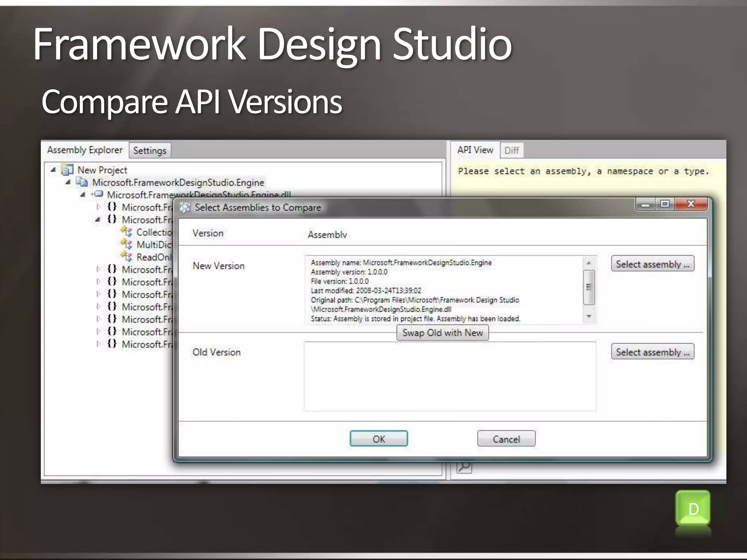The height and width of the screenshot is (560, 747).
Task: Click the Swap Old with New button
Action: [x=442, y=333]
